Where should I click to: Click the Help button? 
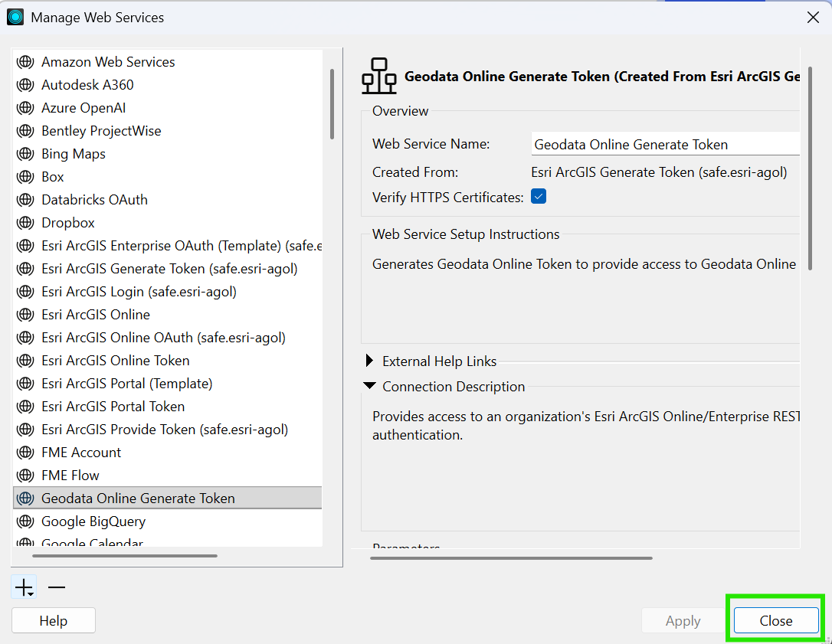54,621
